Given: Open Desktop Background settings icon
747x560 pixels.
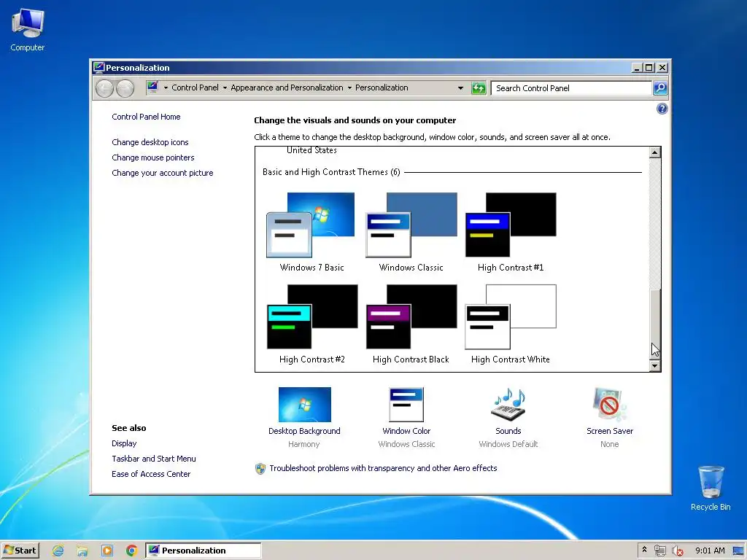Looking at the screenshot, I should pos(304,404).
